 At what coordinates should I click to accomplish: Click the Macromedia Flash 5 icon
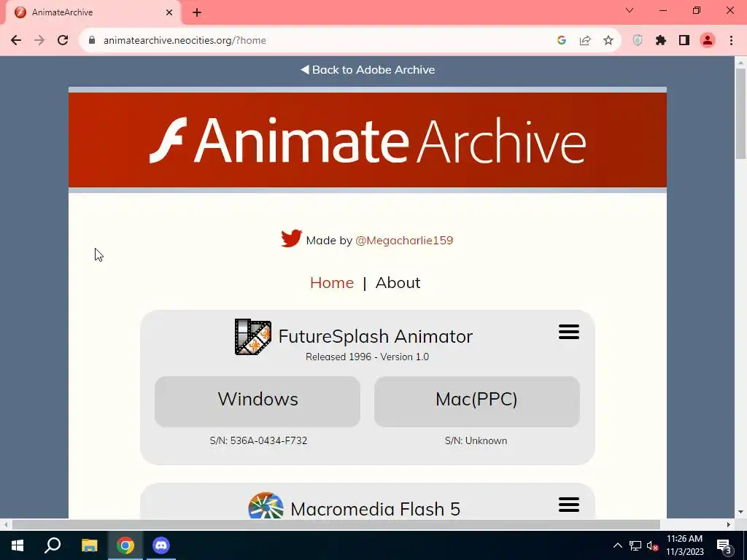pos(266,506)
